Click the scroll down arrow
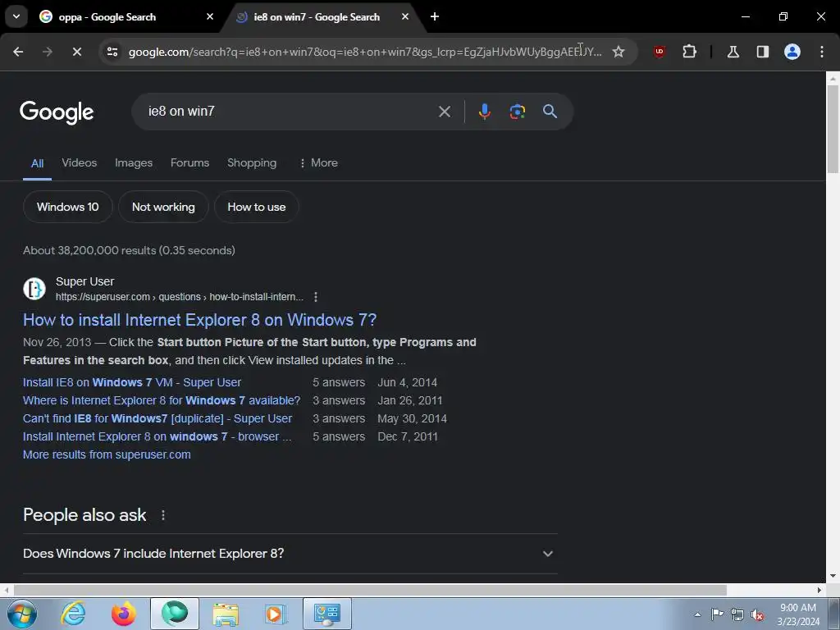This screenshot has height=630, width=840. tap(833, 577)
